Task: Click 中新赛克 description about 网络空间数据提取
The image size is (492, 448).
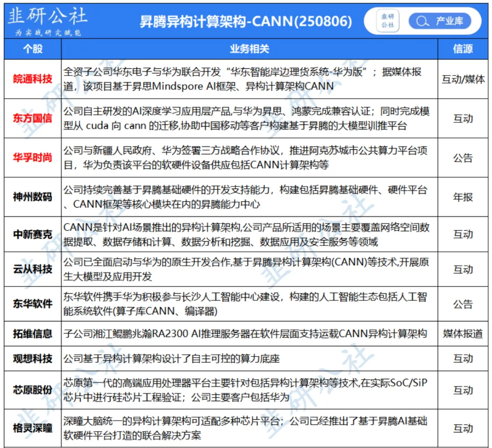Action: 246,234
